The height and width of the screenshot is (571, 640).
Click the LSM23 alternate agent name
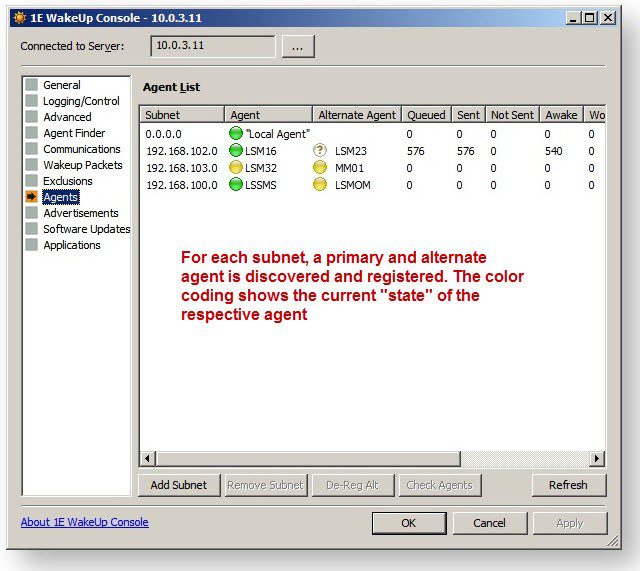(x=351, y=151)
